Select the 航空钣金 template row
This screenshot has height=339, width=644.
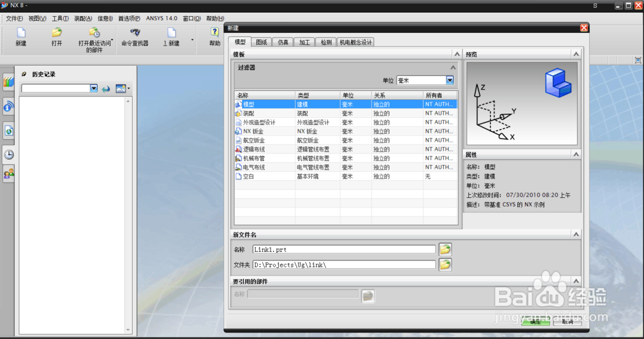pos(345,140)
